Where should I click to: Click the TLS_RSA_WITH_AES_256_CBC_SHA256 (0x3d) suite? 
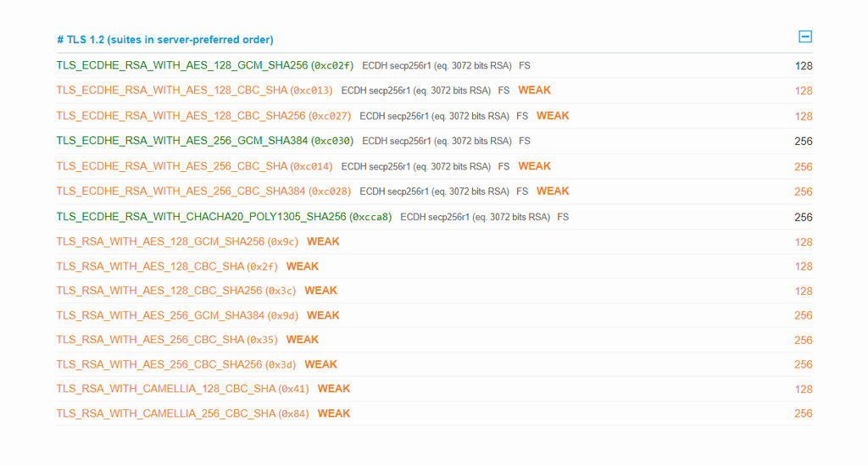[176, 364]
